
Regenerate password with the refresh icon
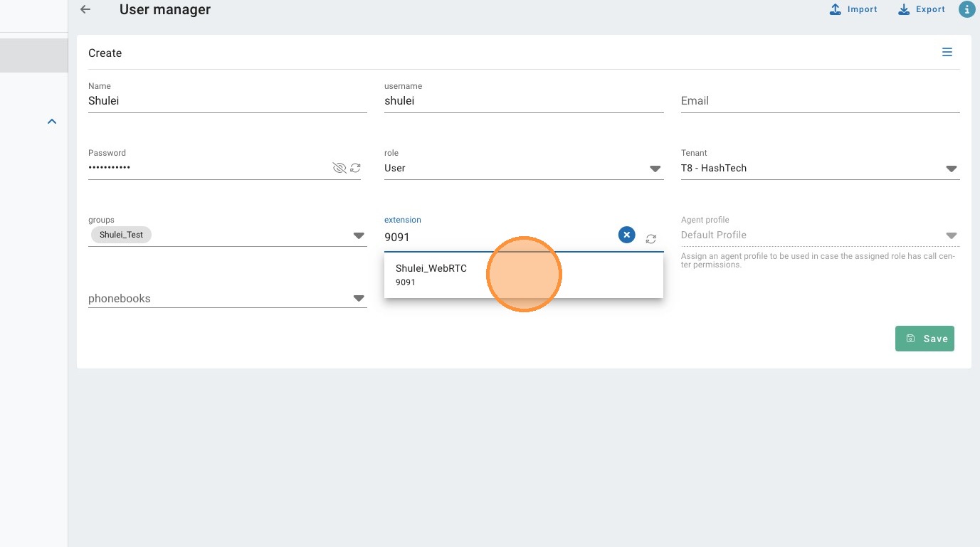(x=355, y=169)
